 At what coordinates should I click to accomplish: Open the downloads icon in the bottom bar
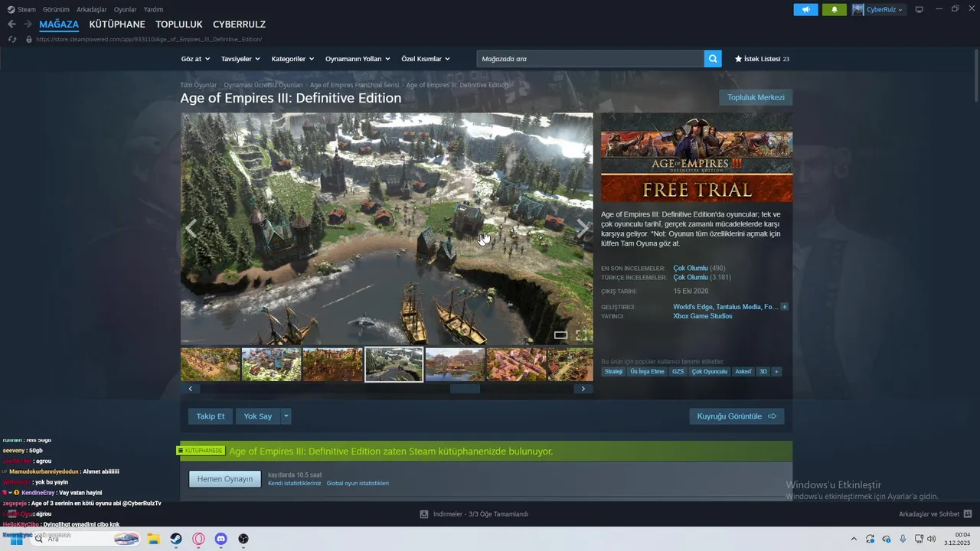pos(424,514)
